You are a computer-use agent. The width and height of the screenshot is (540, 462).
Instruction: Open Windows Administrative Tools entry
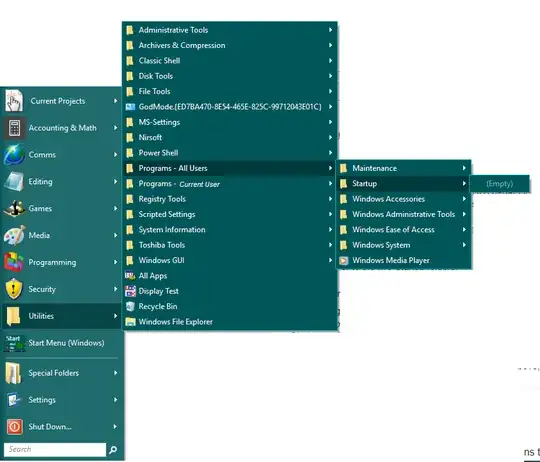404,214
